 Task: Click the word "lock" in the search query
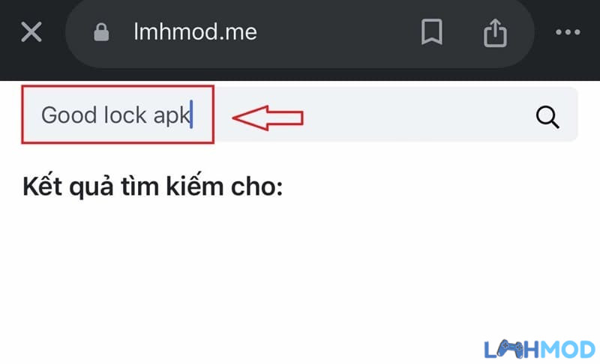[x=125, y=115]
